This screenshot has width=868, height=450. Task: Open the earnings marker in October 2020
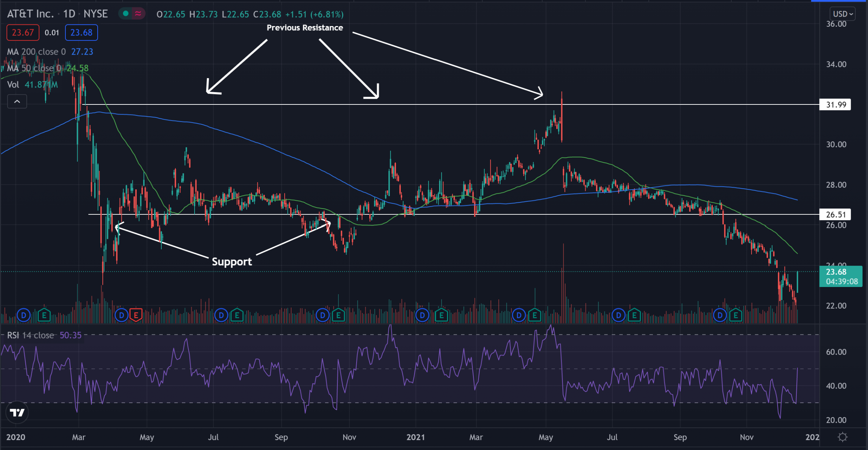pos(338,316)
